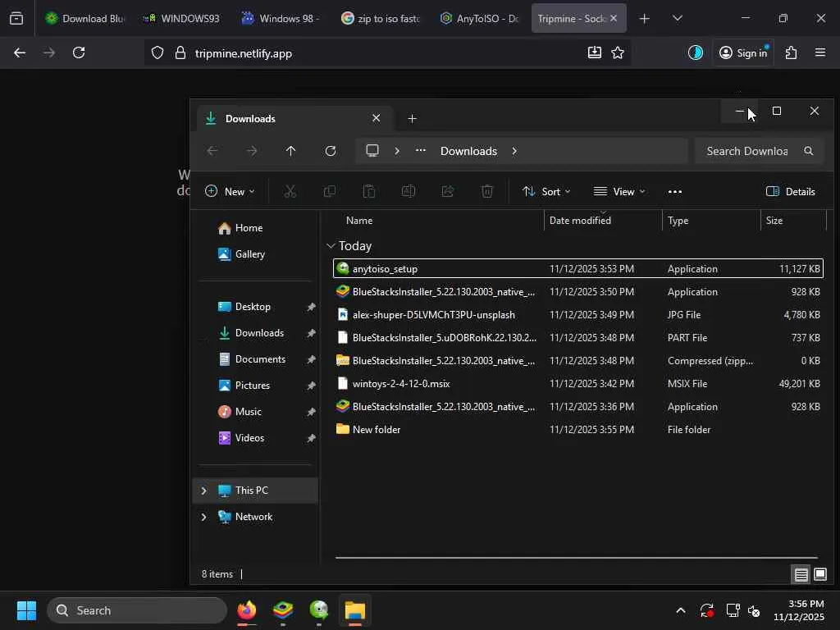Click File Explorer icon in the taskbar
The width and height of the screenshot is (840, 630).
(354, 610)
